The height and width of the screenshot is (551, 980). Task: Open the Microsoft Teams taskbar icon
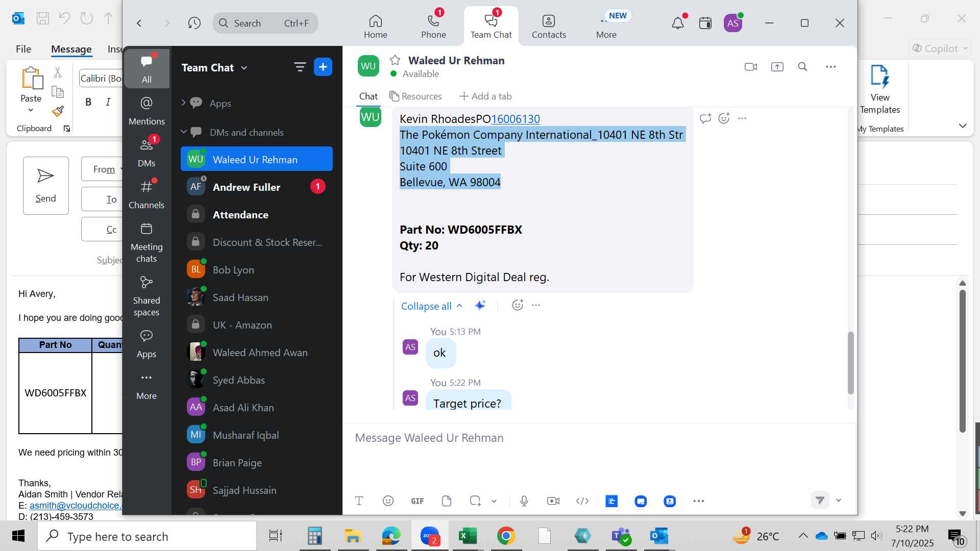[x=621, y=536]
